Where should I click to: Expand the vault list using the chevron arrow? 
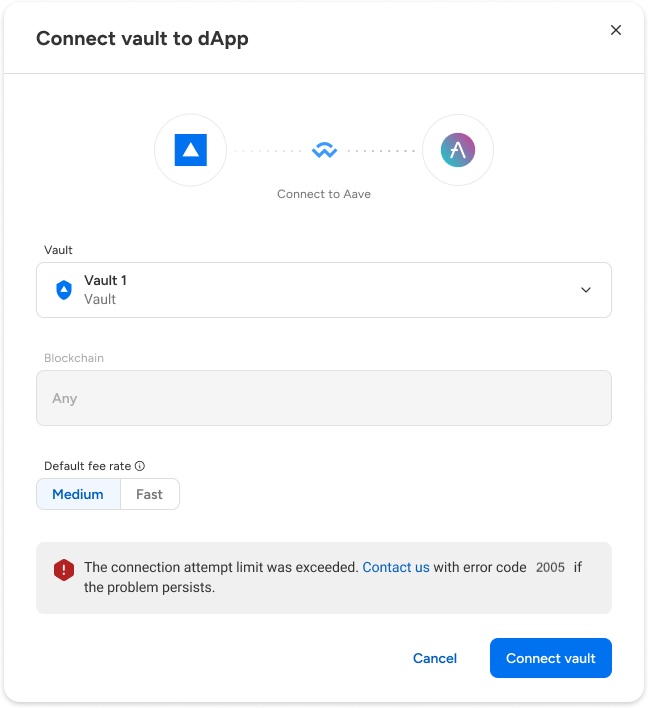pyautogui.click(x=586, y=290)
